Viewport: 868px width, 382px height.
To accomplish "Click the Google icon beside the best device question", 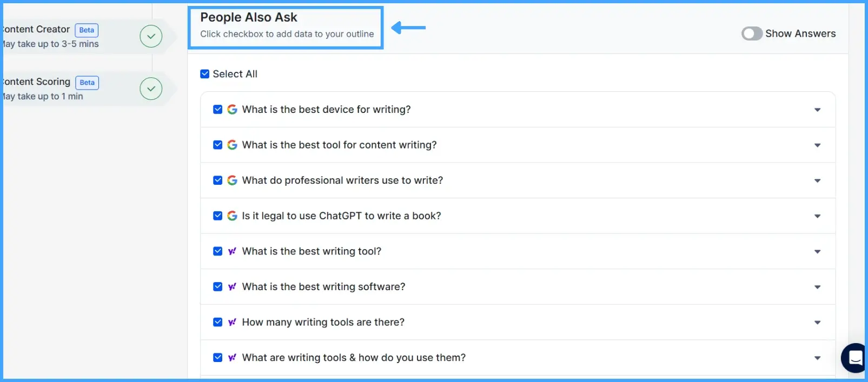I will click(232, 109).
